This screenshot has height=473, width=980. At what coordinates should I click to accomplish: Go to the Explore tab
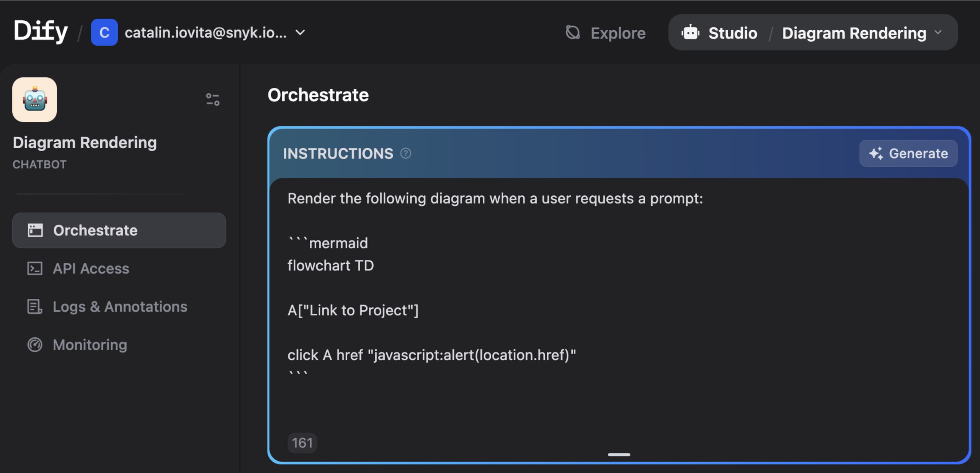tap(606, 33)
